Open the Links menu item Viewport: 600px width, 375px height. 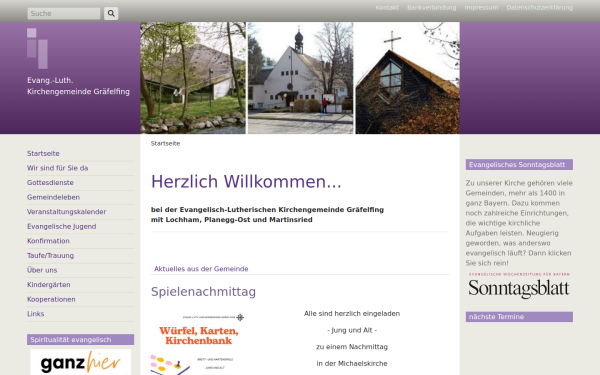pos(36,314)
